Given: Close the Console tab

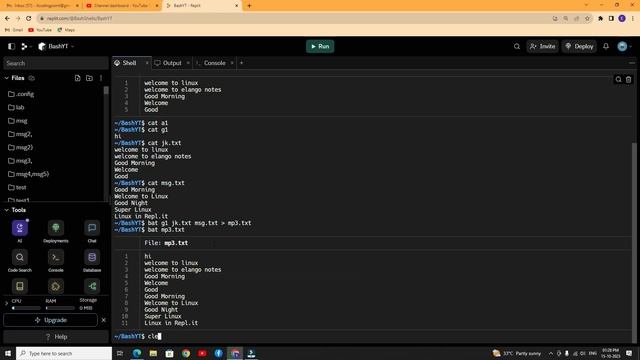Looking at the screenshot, I should 232,63.
